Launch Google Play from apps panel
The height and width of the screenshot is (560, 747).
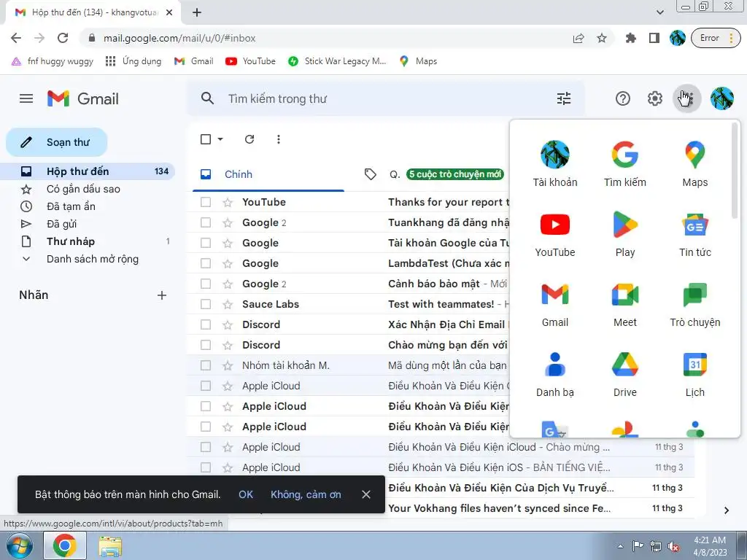coord(625,234)
